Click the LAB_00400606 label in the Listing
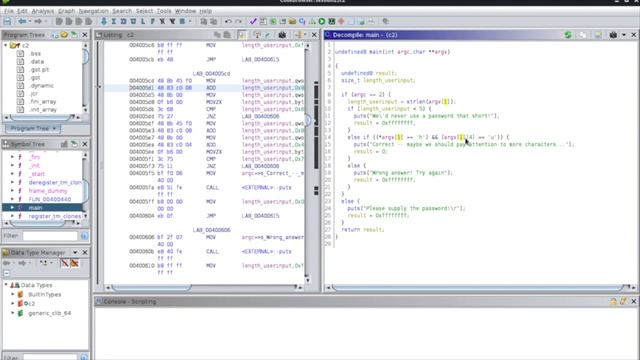This screenshot has width=640, height=360. pos(211,230)
